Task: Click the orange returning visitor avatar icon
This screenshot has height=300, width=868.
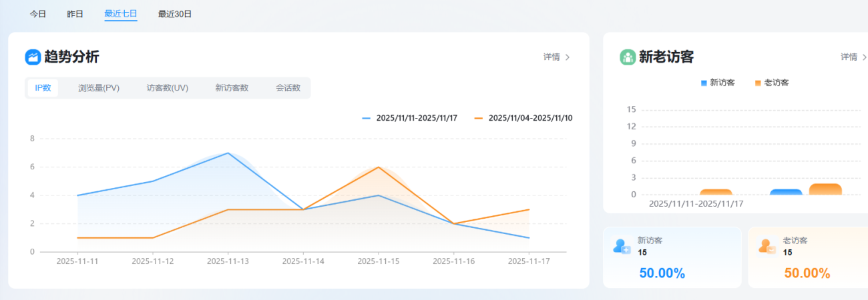Action: [x=766, y=247]
